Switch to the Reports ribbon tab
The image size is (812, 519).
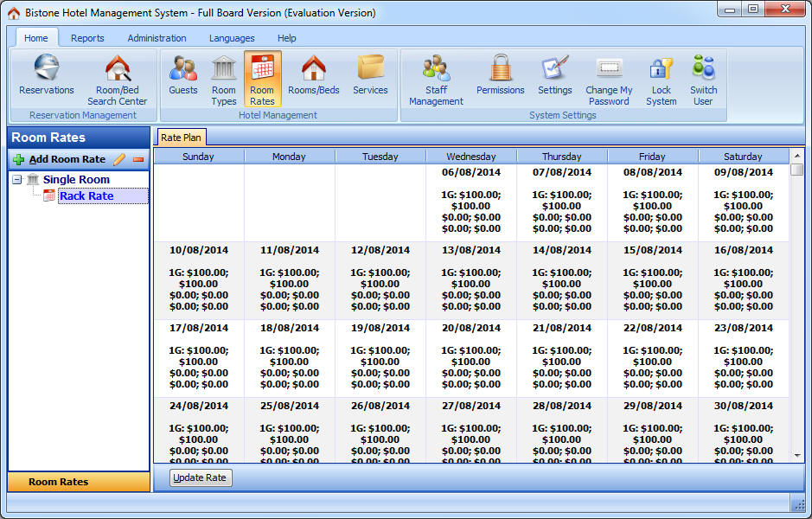[87, 38]
